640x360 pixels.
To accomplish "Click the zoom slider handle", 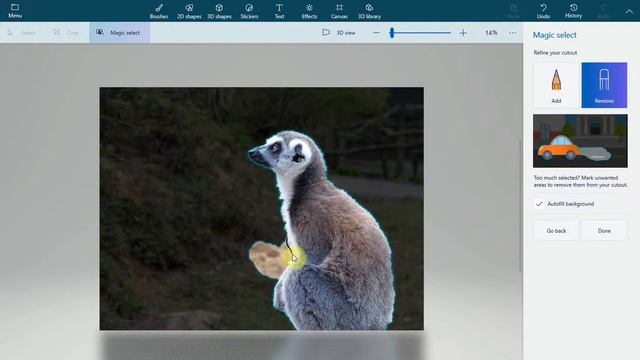I will [392, 33].
